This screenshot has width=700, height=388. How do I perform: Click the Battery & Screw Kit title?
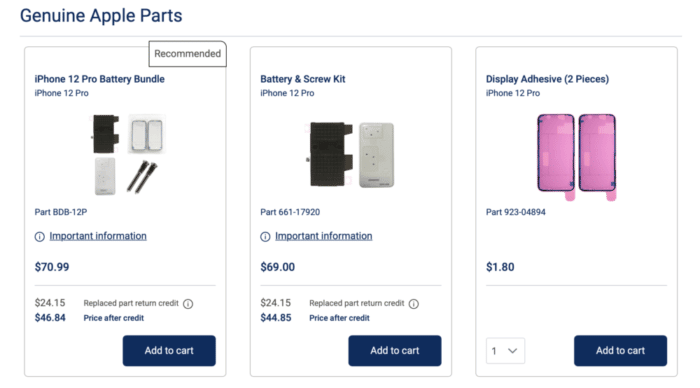(303, 79)
